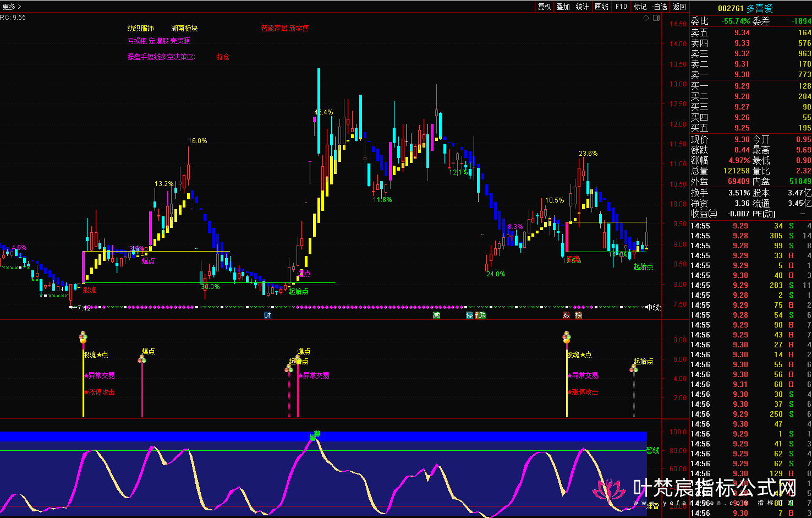Viewport: 812px width, 518px height.
Task: Click the 买五 price 9.25
Action: (742, 128)
